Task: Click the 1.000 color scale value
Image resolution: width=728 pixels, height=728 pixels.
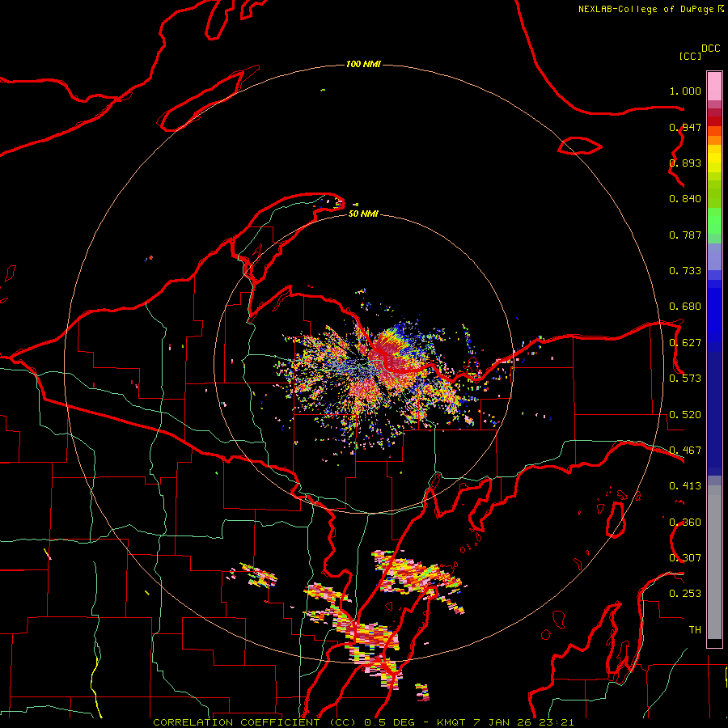Action: 685,91
